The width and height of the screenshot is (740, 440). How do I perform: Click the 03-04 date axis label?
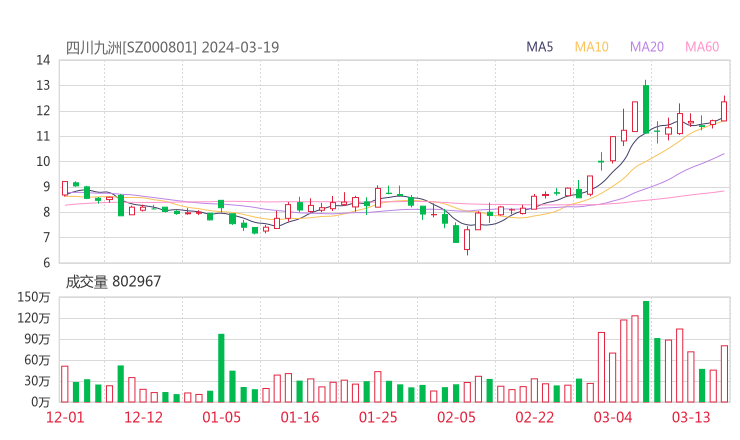tap(613, 417)
